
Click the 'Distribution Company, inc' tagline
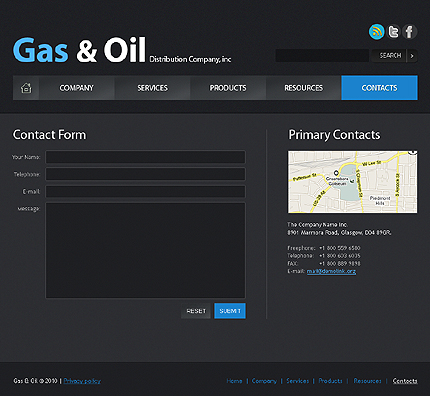(x=190, y=59)
